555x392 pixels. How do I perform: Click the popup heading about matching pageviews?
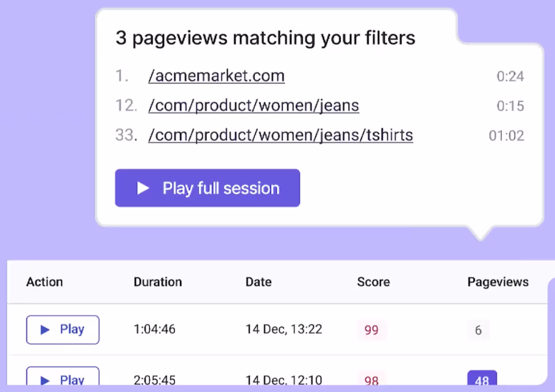pos(265,38)
